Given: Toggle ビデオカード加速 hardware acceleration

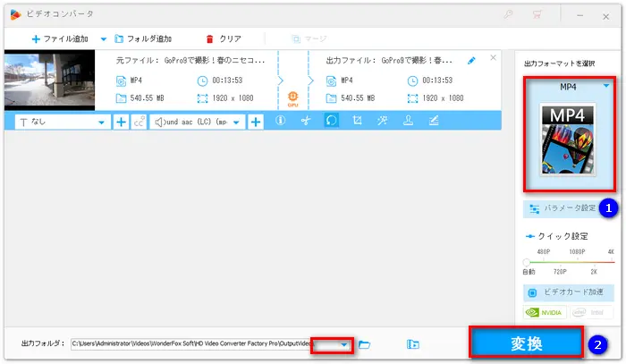Looking at the screenshot, I should click(x=569, y=292).
